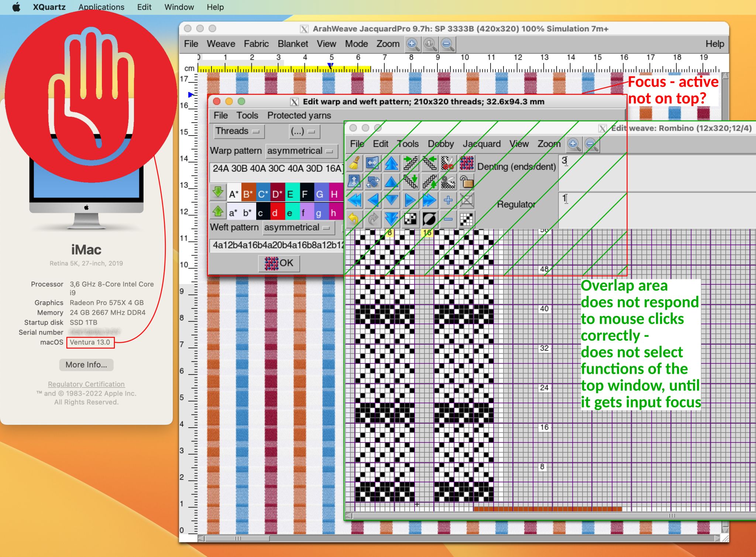The image size is (756, 557).
Task: Click the zoom out magnifier in Edit weave
Action: 591,144
